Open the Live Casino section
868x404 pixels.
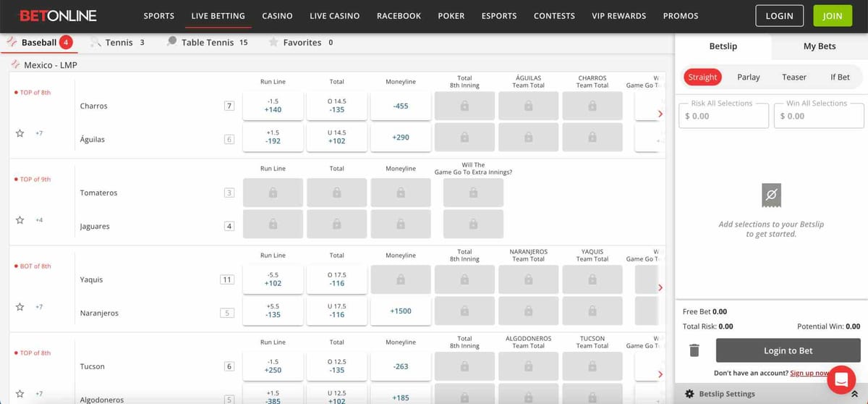334,16
